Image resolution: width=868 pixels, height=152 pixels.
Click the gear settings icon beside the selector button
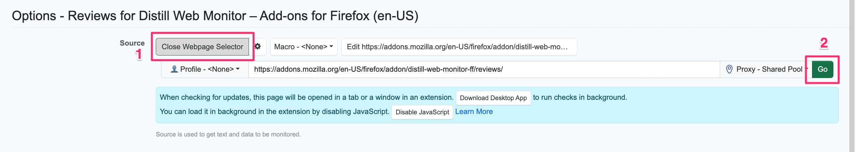click(258, 46)
